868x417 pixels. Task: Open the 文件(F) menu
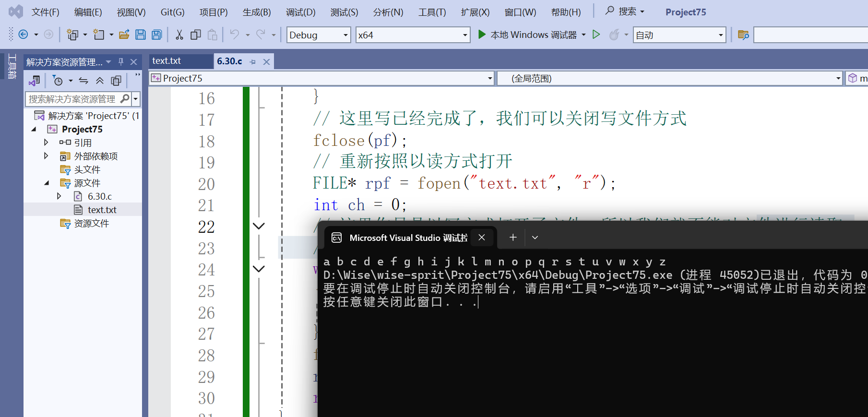pos(45,12)
